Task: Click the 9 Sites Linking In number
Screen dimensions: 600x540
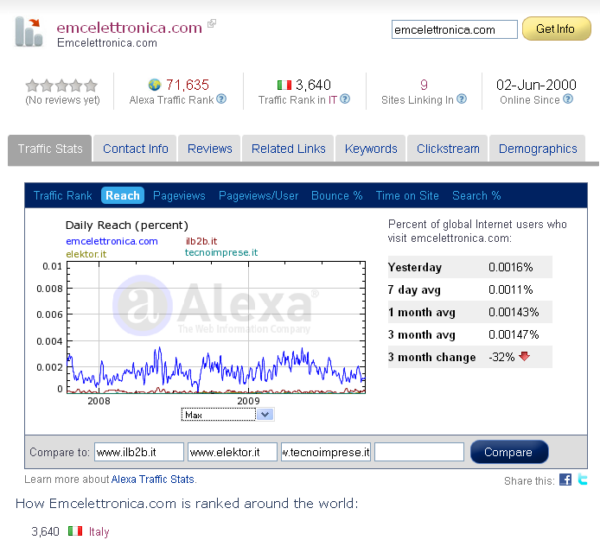Action: tap(424, 85)
